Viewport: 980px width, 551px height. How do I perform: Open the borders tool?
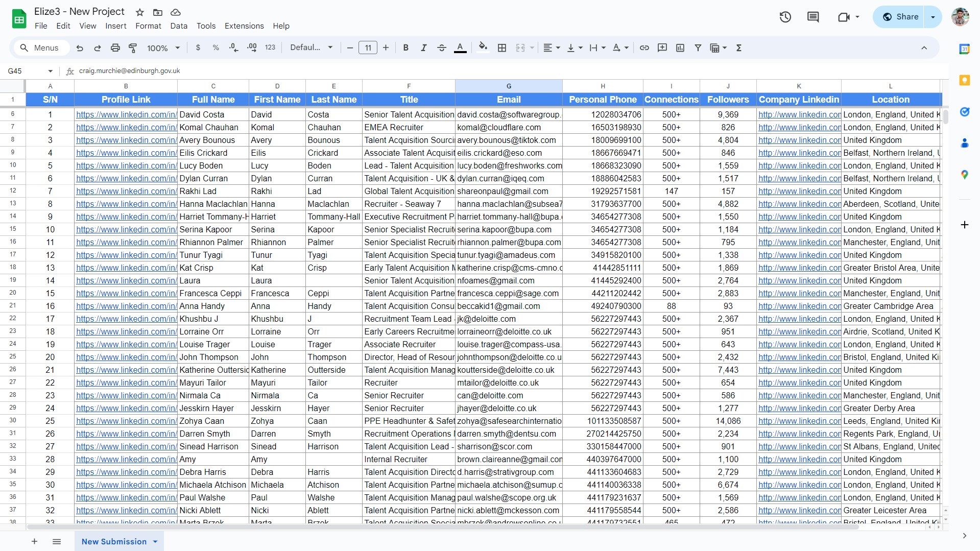502,48
